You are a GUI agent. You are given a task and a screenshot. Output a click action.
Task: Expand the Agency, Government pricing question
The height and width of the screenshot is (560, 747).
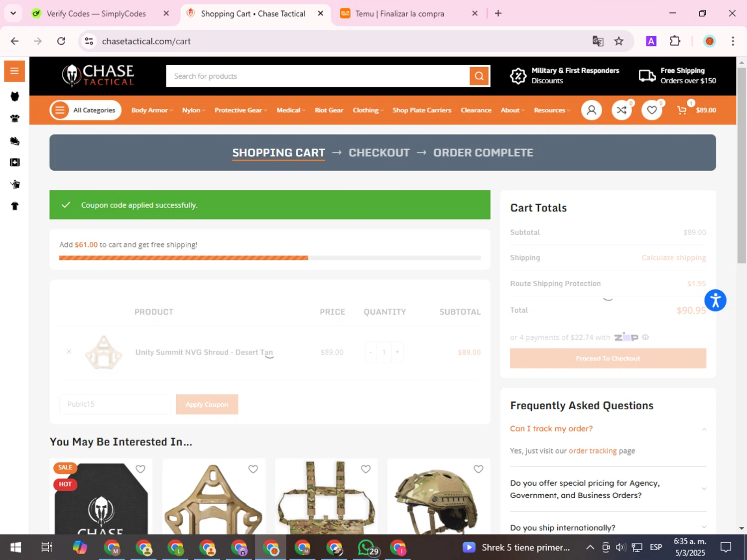[608, 489]
